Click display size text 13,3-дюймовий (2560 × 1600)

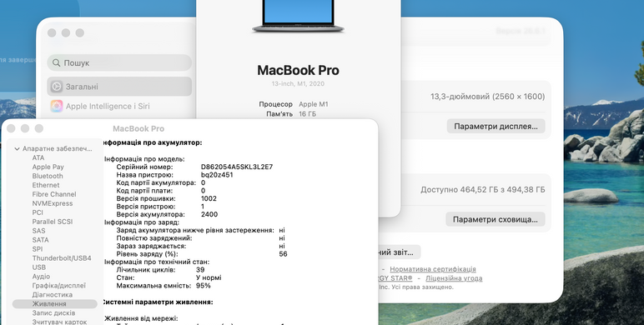pyautogui.click(x=487, y=97)
